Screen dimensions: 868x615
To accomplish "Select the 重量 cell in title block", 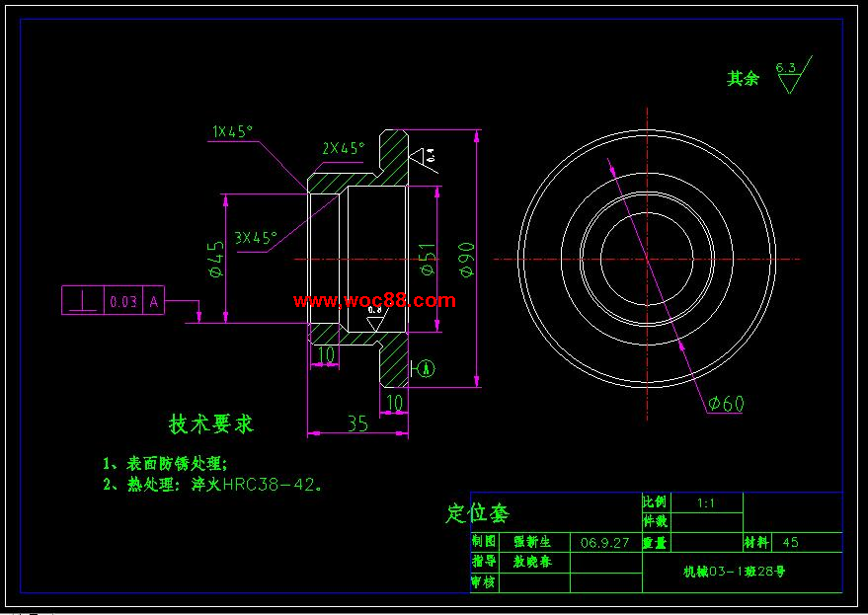I will pos(656,543).
